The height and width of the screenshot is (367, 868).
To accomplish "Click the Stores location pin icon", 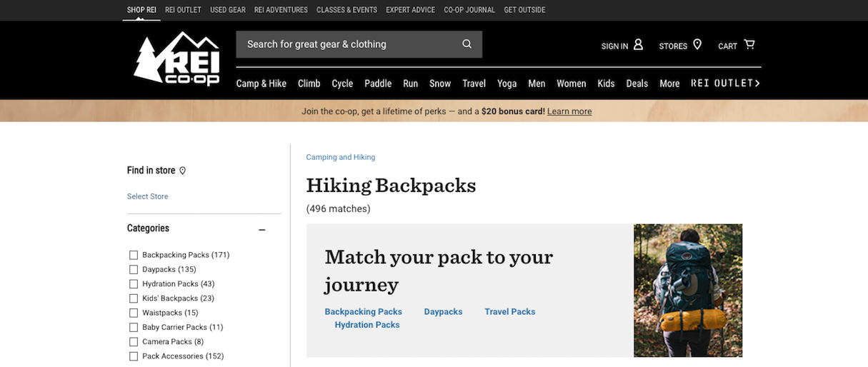I will point(697,44).
